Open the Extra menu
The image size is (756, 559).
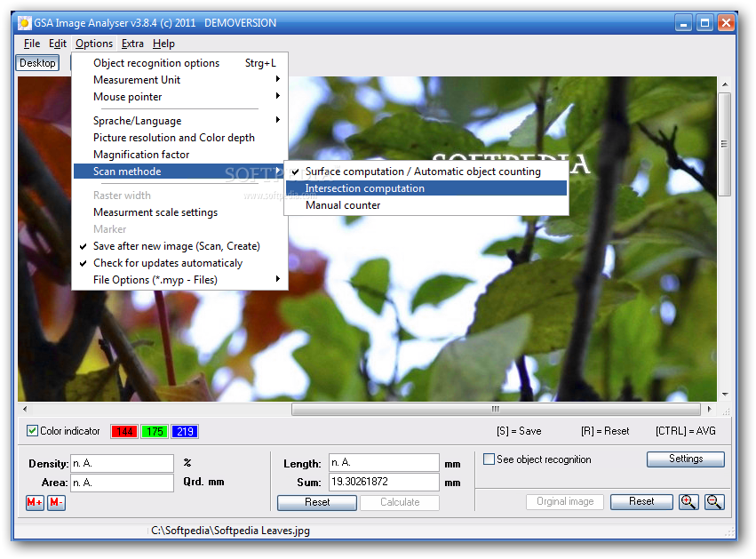click(132, 44)
